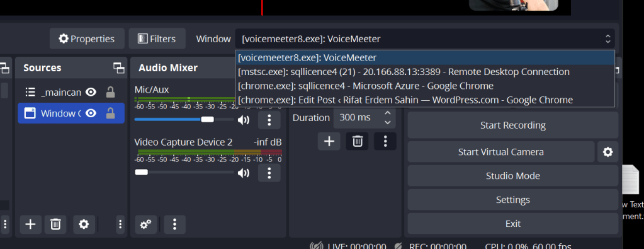
Task: Open Sources panel more options menu
Action: click(x=120, y=224)
